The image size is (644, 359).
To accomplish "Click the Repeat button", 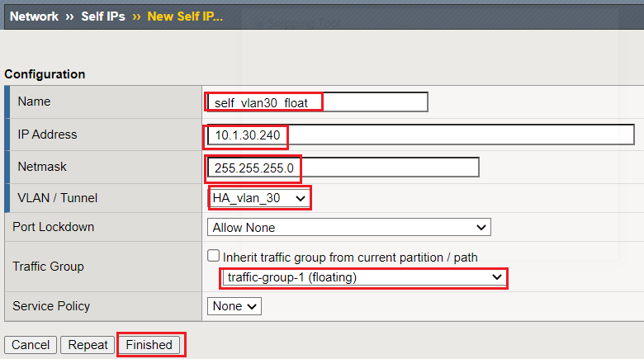I will 88,345.
